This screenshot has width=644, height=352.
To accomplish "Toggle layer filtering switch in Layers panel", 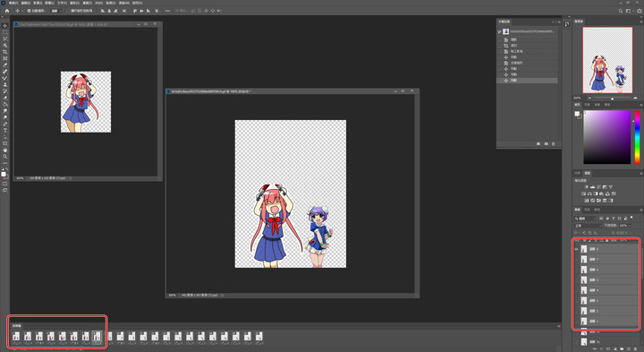I will pos(631,218).
